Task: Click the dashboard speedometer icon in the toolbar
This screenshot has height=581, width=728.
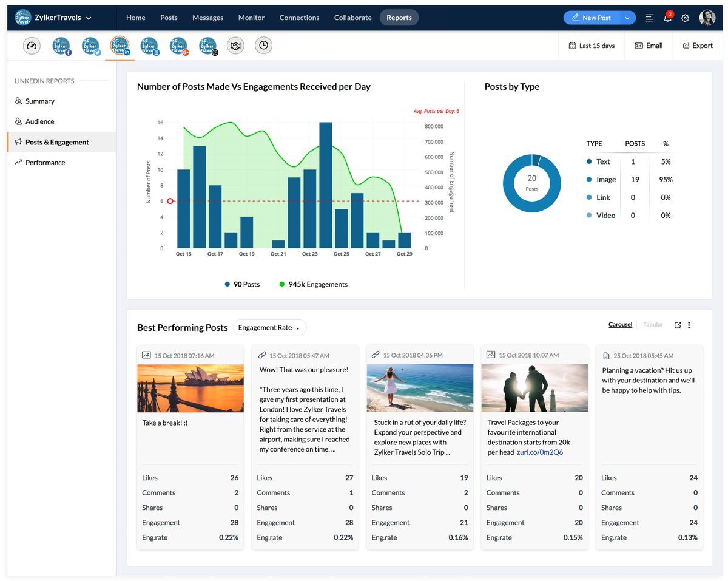Action: [32, 46]
